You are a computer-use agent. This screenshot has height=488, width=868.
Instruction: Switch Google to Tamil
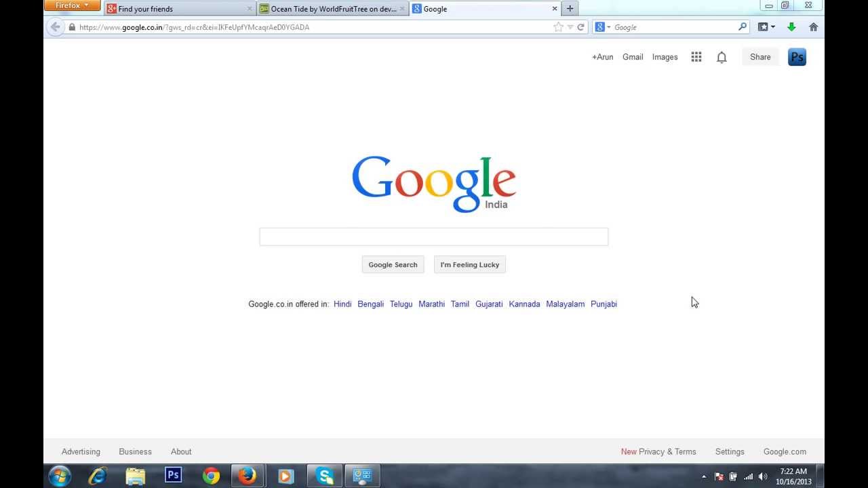(460, 304)
